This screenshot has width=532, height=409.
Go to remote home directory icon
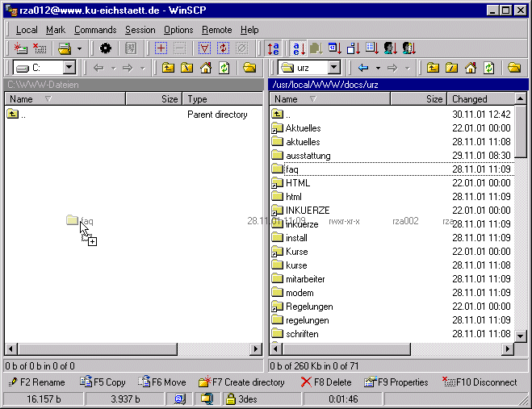(471, 68)
